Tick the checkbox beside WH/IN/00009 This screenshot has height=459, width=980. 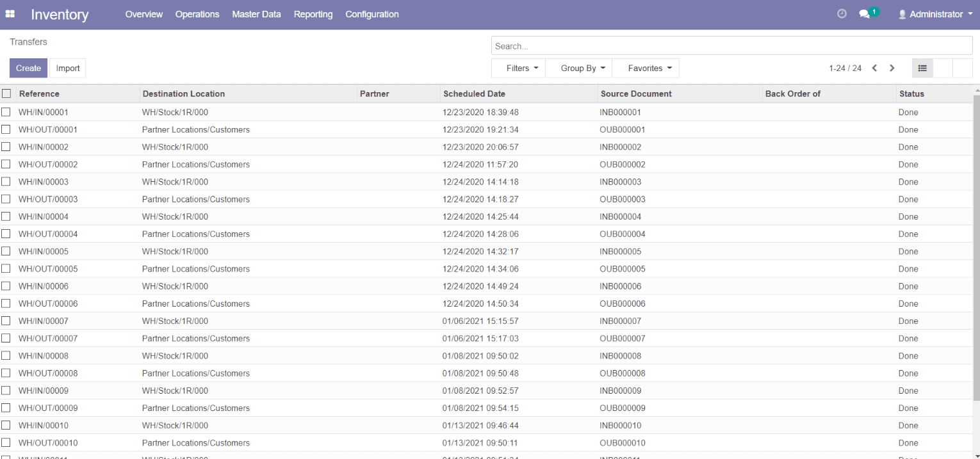point(6,391)
